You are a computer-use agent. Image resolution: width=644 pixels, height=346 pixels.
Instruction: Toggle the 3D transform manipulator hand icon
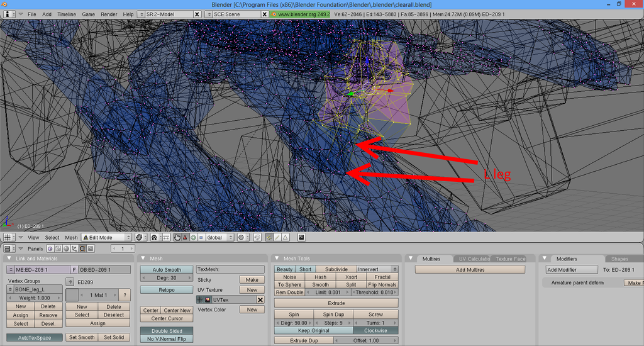177,238
